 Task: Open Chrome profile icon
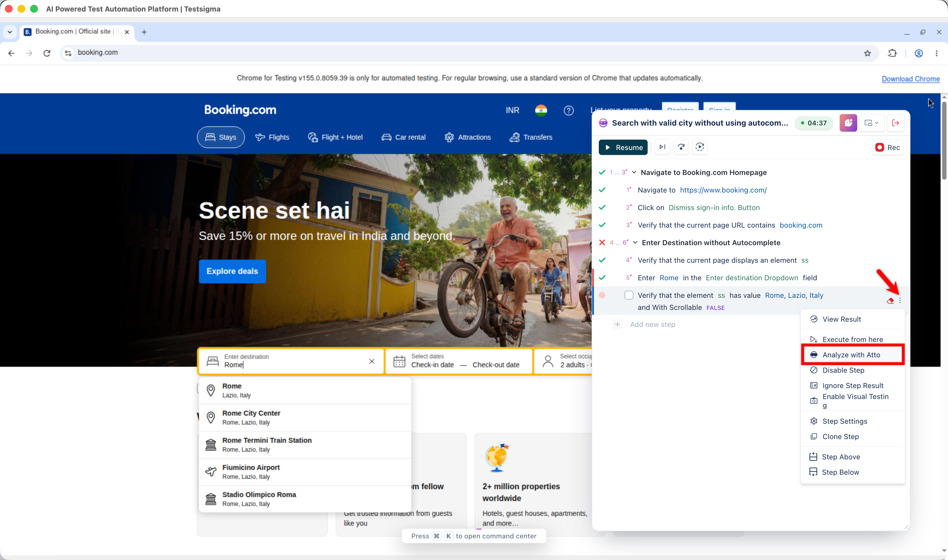click(x=919, y=53)
